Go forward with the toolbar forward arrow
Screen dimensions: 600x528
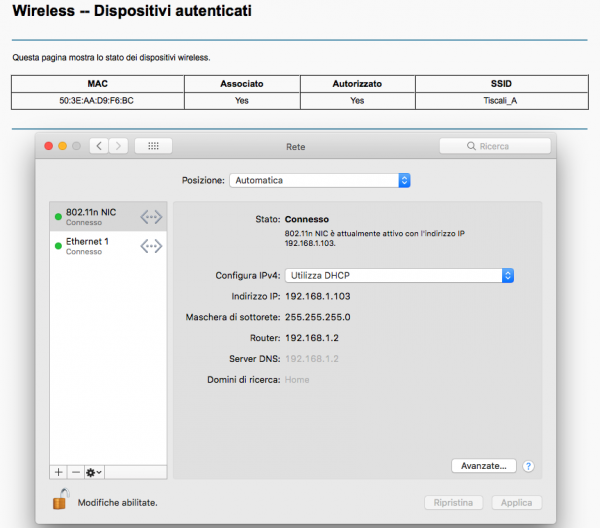118,146
